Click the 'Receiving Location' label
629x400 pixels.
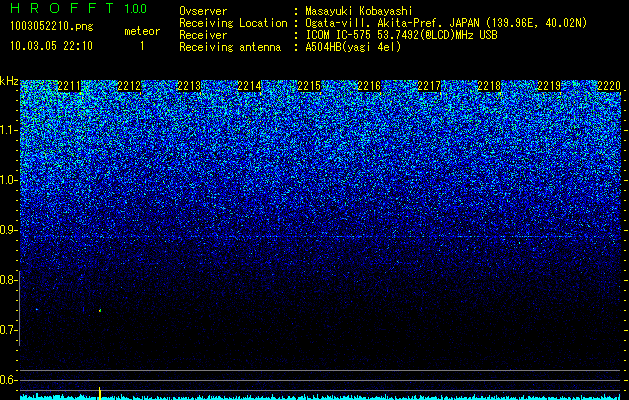[x=233, y=23]
